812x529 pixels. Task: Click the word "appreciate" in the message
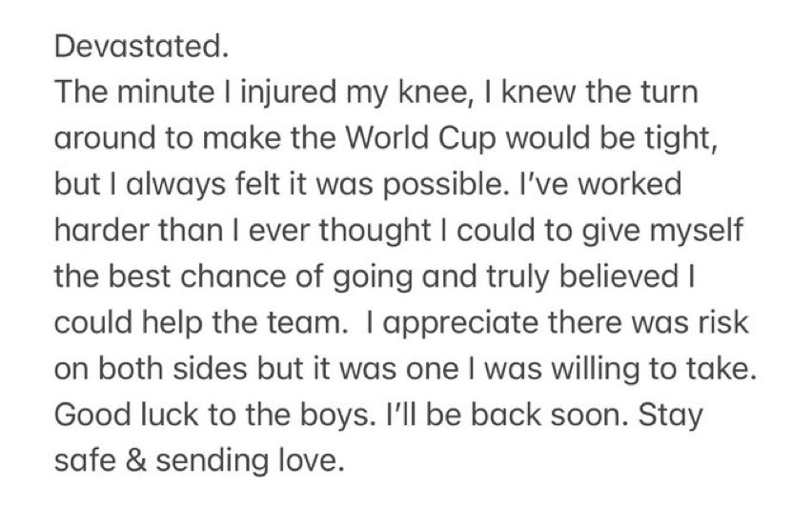[x=495, y=320]
